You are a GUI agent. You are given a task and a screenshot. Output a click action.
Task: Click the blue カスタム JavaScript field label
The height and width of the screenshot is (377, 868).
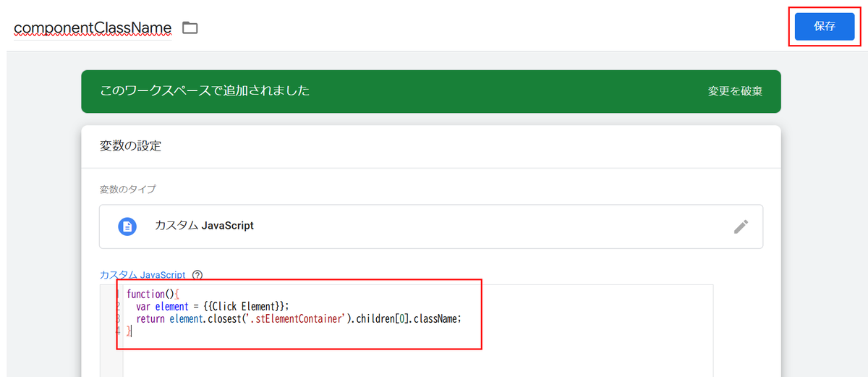click(142, 275)
